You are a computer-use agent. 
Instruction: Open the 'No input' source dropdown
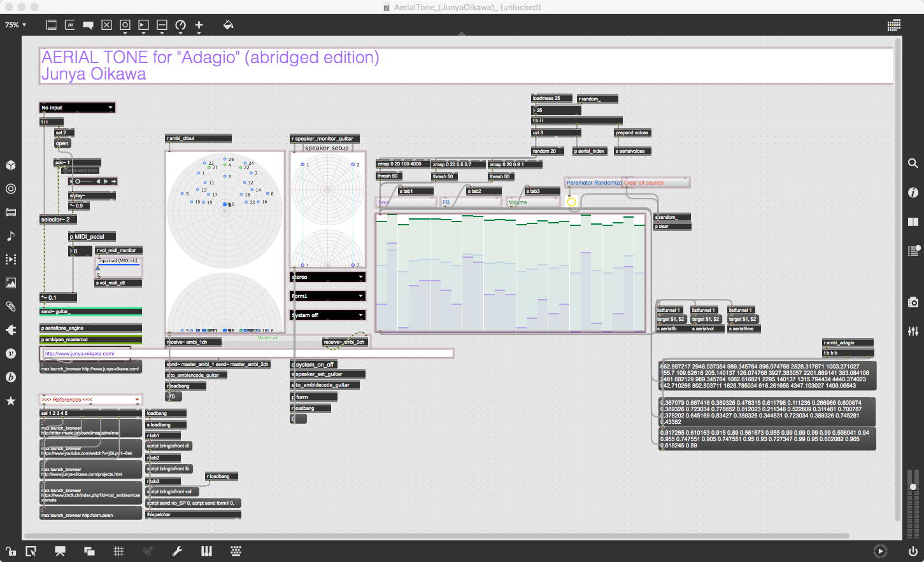[x=77, y=108]
